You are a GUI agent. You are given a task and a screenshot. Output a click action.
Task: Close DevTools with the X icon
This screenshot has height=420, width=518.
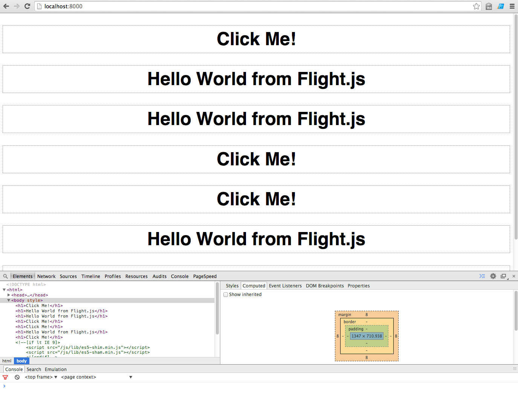514,276
